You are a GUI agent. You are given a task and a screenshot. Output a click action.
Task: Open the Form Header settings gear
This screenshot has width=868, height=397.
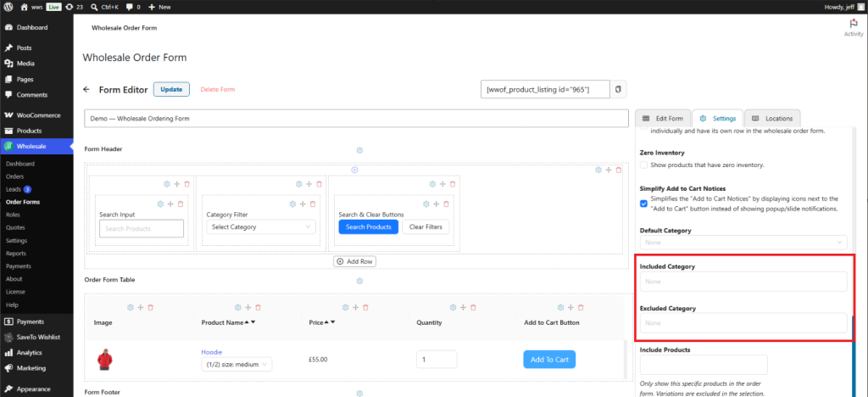tap(359, 150)
